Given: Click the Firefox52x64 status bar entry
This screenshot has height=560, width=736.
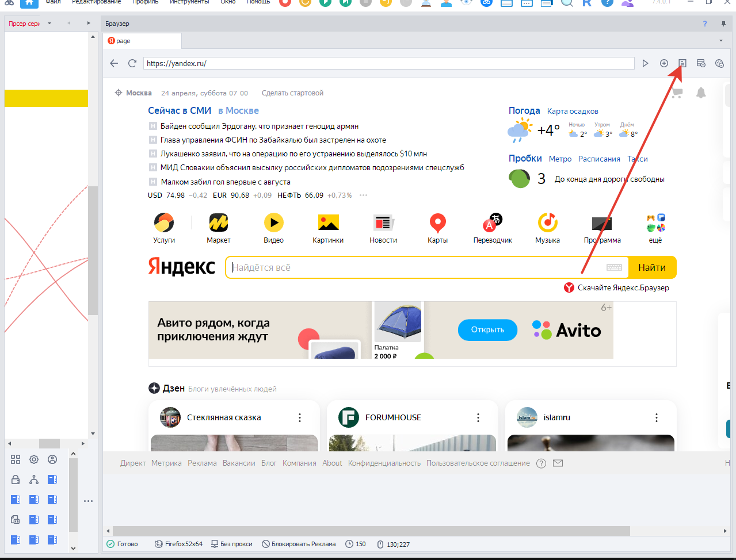Looking at the screenshot, I should tap(179, 544).
